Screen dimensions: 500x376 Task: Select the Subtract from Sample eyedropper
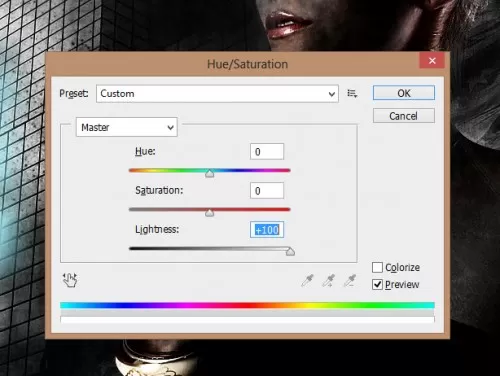point(350,281)
